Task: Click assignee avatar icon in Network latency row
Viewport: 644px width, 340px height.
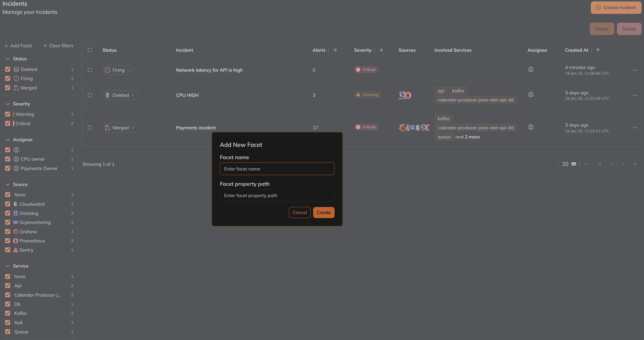Action: coord(531,69)
